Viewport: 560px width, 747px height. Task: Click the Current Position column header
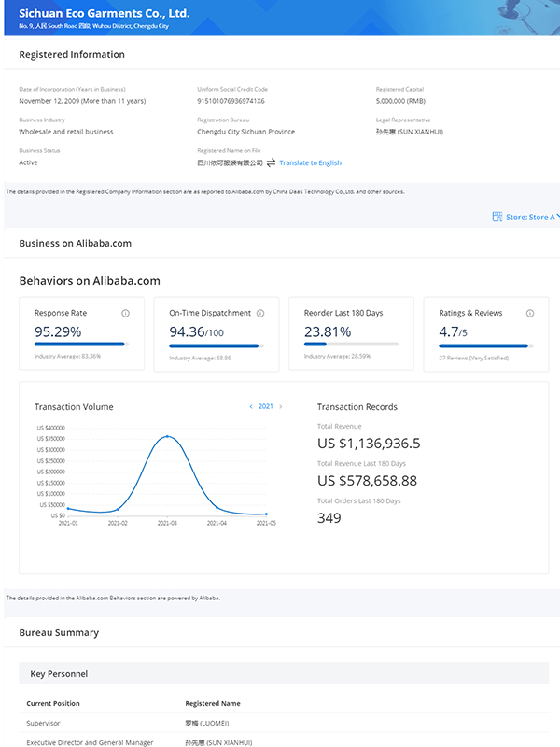53,704
